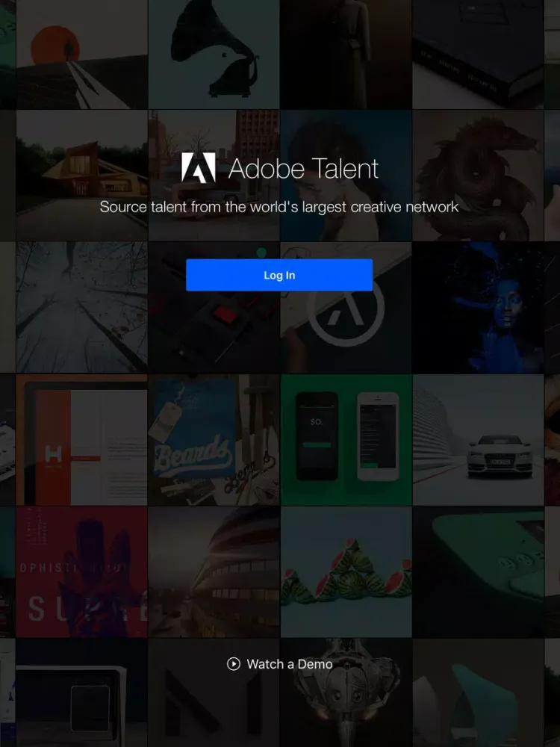This screenshot has height=747, width=560.
Task: Open the Beards lettering thumbnail
Action: click(x=214, y=440)
